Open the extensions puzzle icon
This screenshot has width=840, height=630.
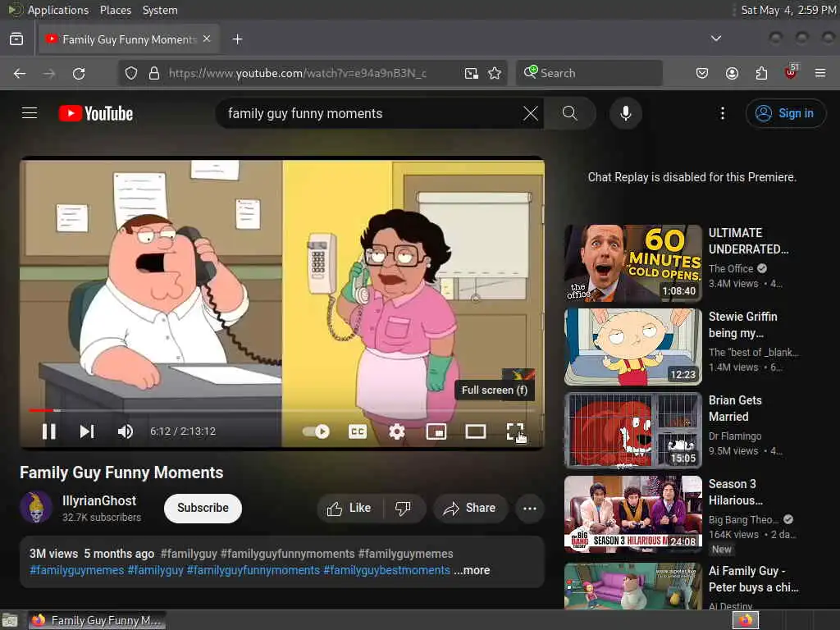(x=761, y=73)
